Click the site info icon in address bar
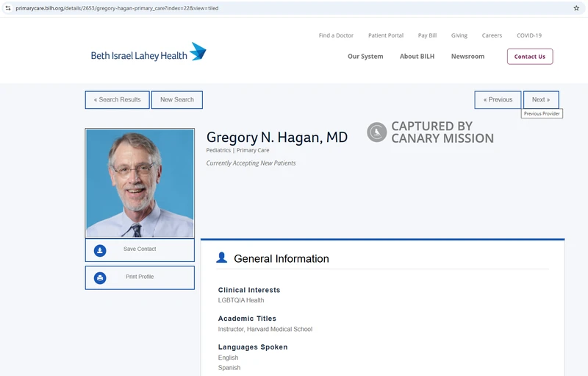The image size is (588, 376). coord(8,8)
